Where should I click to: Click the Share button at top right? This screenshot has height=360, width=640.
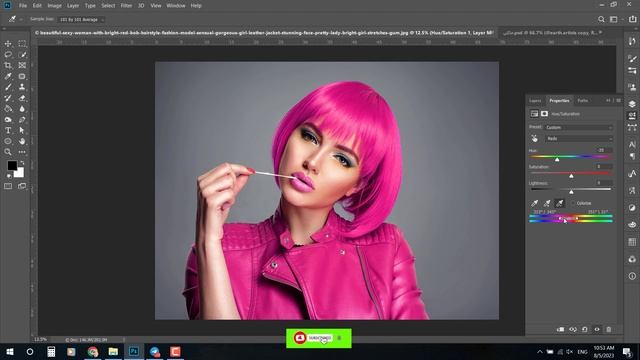[633, 19]
